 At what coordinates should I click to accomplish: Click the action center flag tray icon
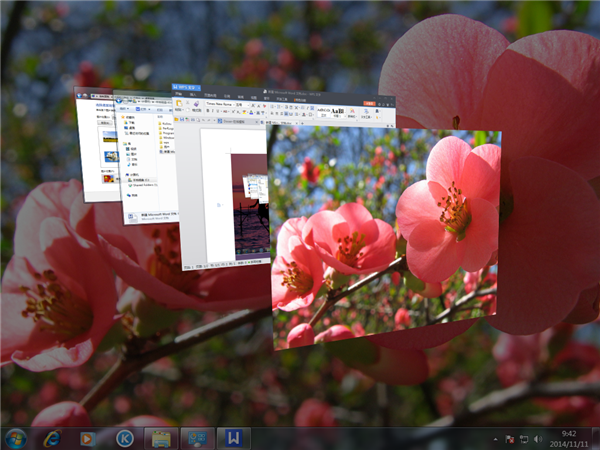(509, 439)
